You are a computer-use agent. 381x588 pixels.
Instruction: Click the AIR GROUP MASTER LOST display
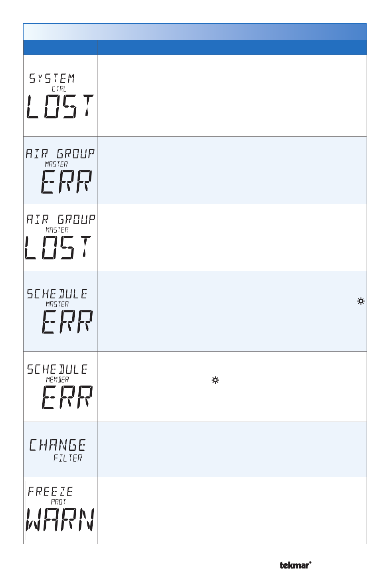click(x=60, y=237)
